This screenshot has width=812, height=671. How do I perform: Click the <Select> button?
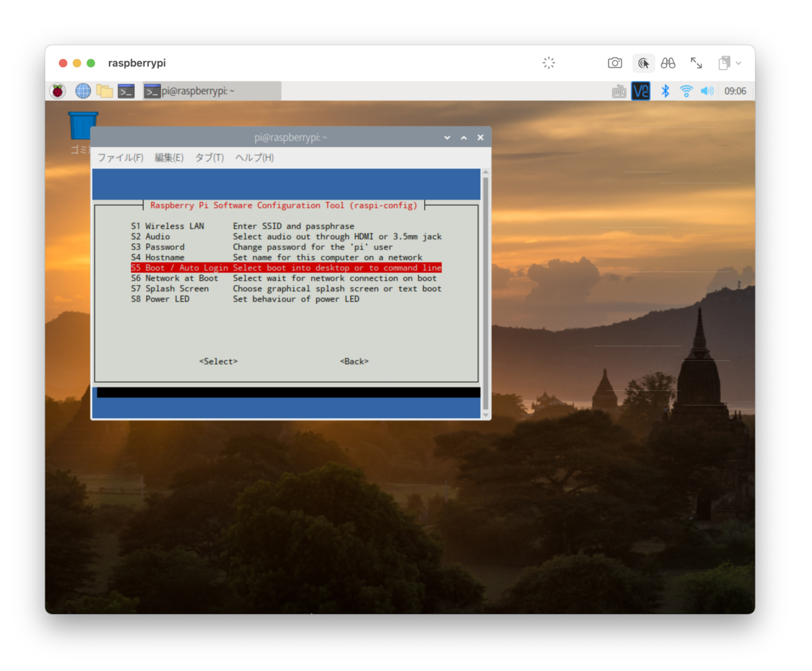tap(219, 362)
